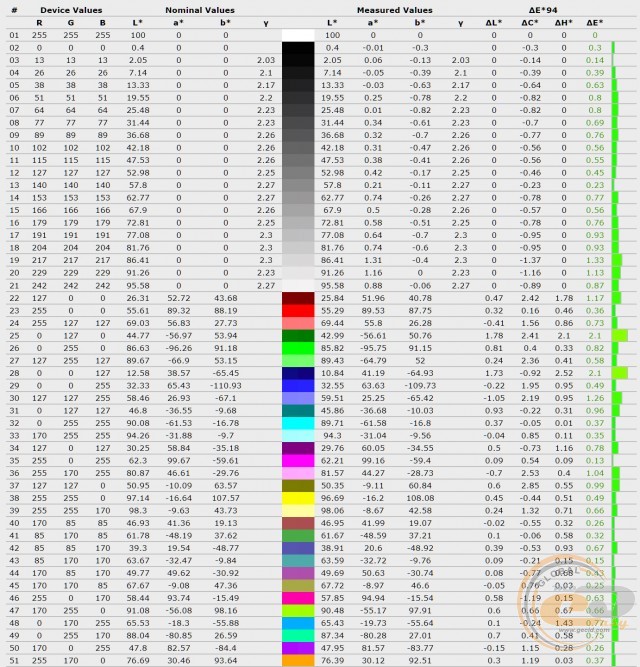Screen dimensions: 640x667
Task: Select measured L* value 42.99 in row 25
Action: click(332, 336)
